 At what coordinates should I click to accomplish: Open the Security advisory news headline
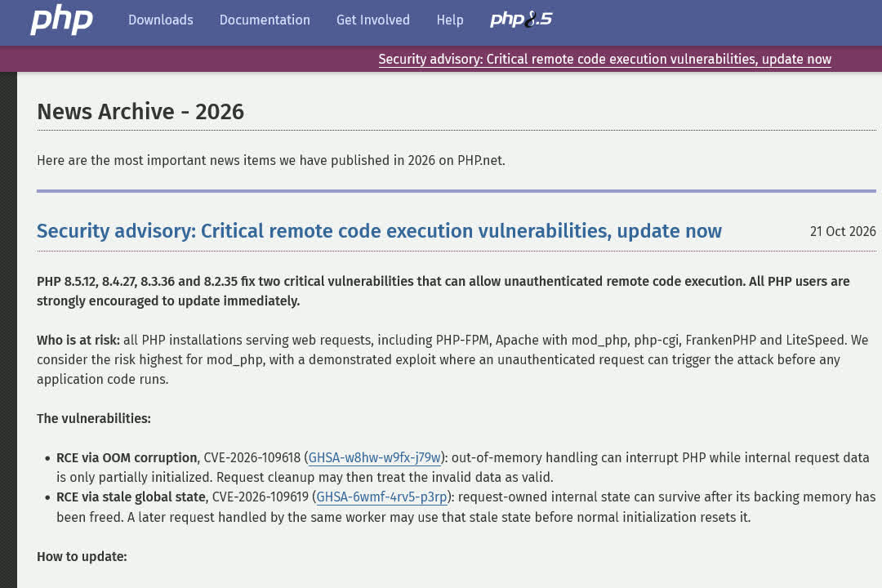pyautogui.click(x=379, y=230)
